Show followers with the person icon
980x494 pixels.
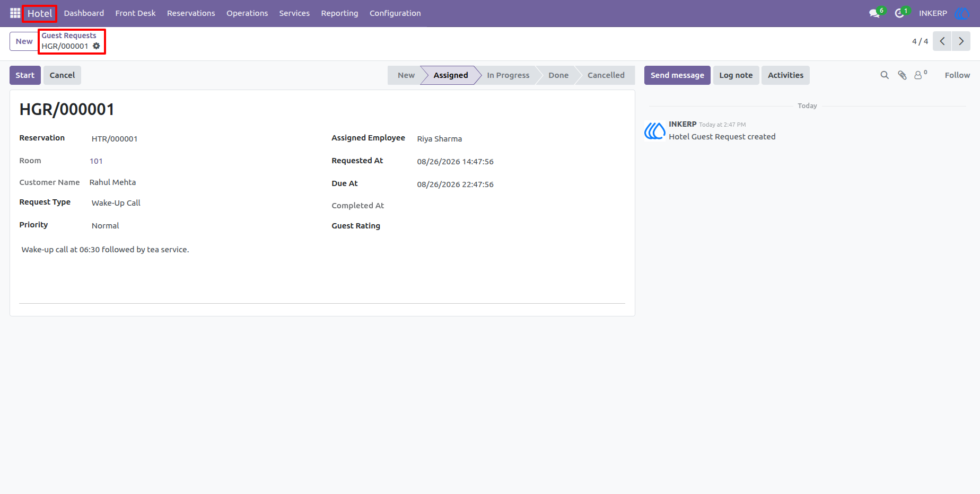point(918,75)
